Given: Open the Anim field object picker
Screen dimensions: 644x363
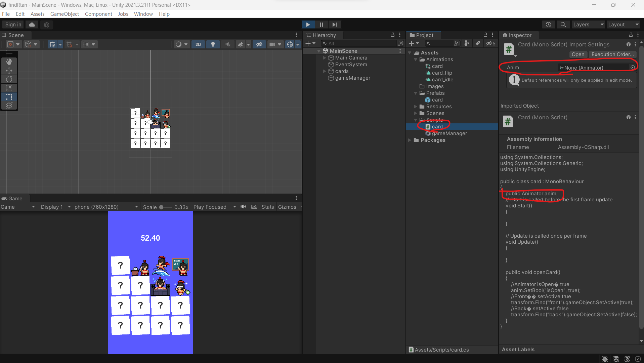Looking at the screenshot, I should click(x=633, y=68).
